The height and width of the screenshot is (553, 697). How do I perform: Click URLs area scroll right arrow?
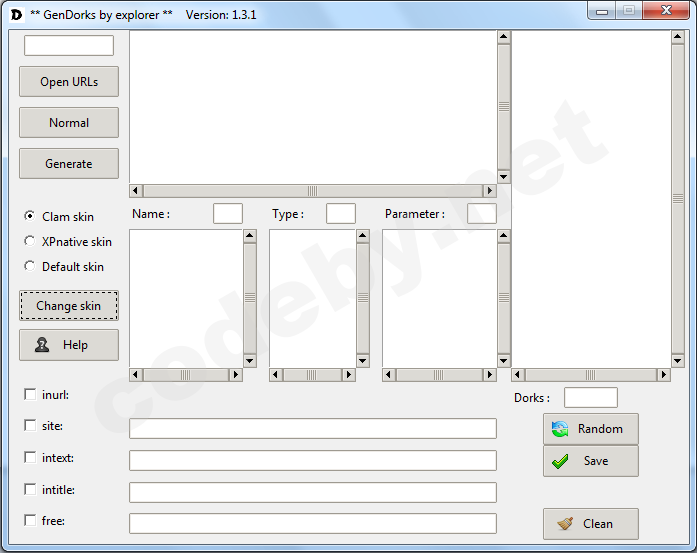click(x=490, y=191)
